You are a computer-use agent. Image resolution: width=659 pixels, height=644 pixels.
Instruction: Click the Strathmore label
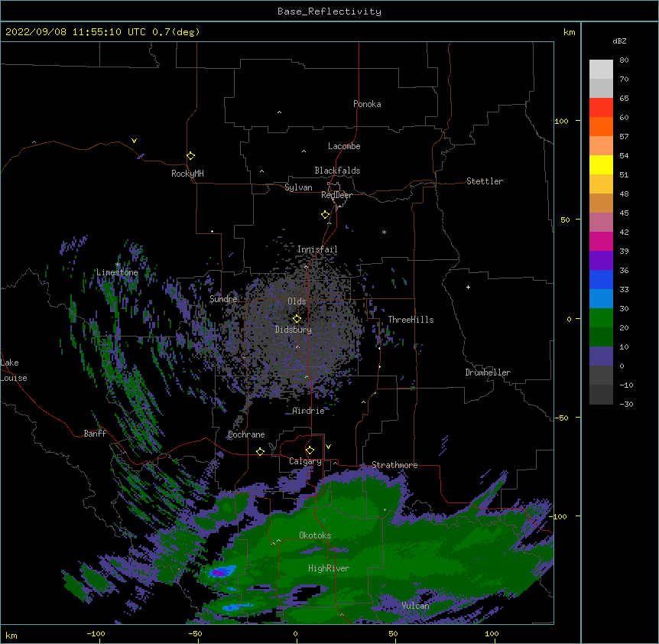coord(394,465)
